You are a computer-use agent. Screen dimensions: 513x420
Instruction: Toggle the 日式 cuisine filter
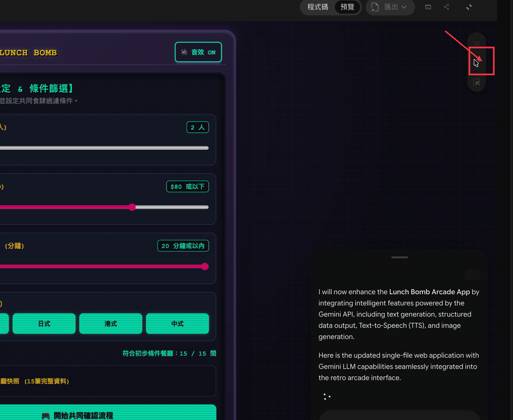(x=44, y=324)
